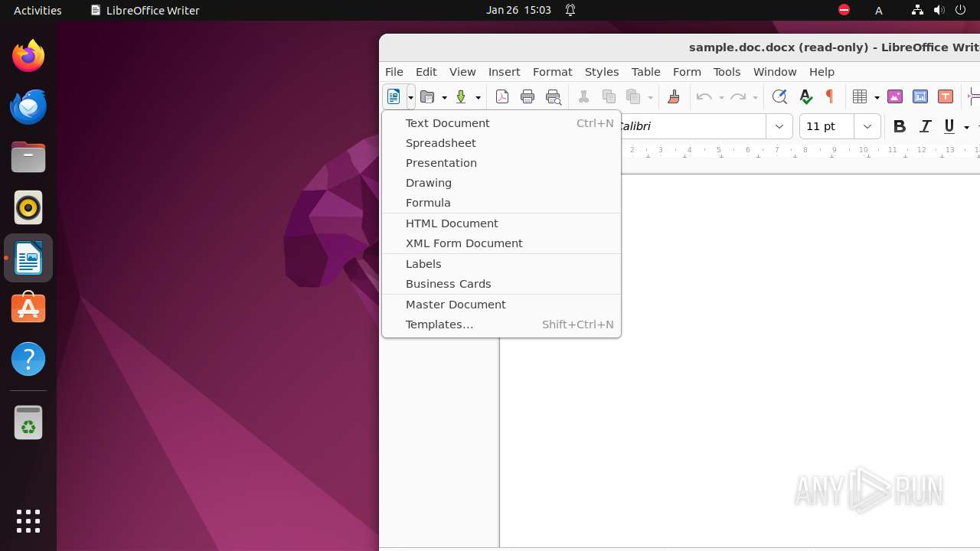The image size is (980, 551).
Task: Click the Redo arrow icon
Action: point(738,96)
